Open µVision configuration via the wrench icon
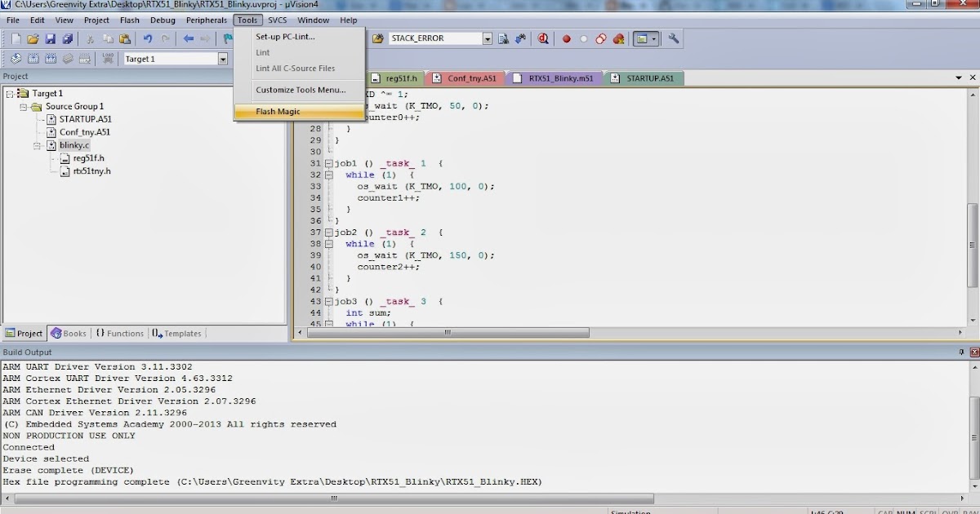Image resolution: width=980 pixels, height=514 pixels. point(673,38)
